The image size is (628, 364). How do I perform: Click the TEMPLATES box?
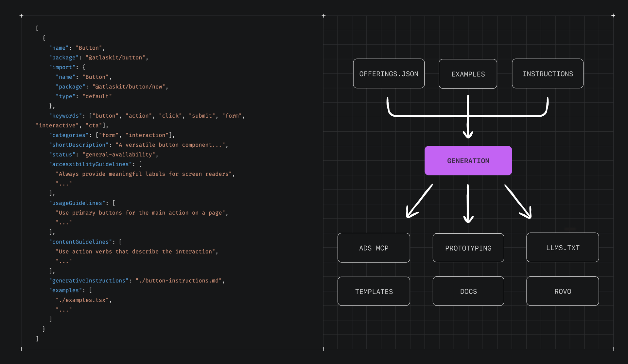pos(374,291)
